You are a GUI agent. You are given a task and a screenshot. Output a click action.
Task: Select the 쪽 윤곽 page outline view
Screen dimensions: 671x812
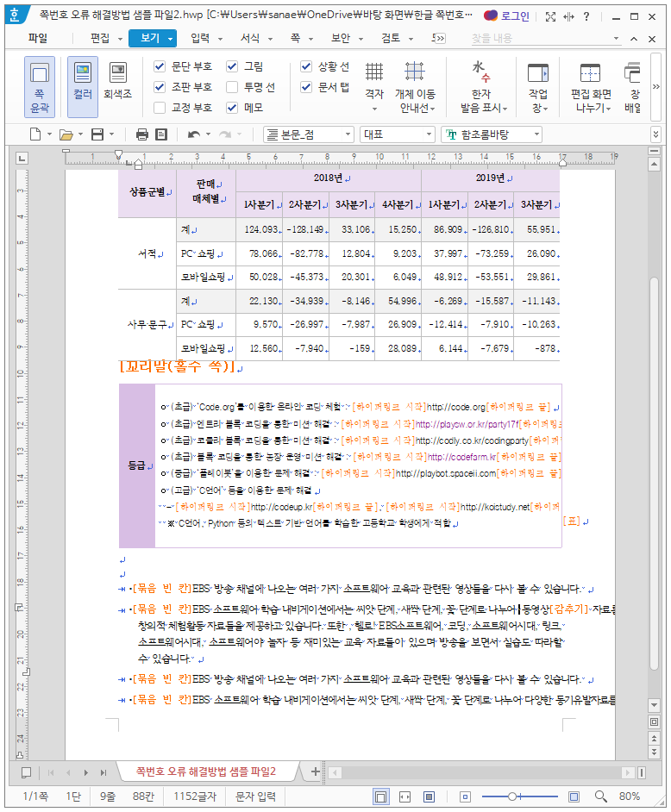(40, 86)
